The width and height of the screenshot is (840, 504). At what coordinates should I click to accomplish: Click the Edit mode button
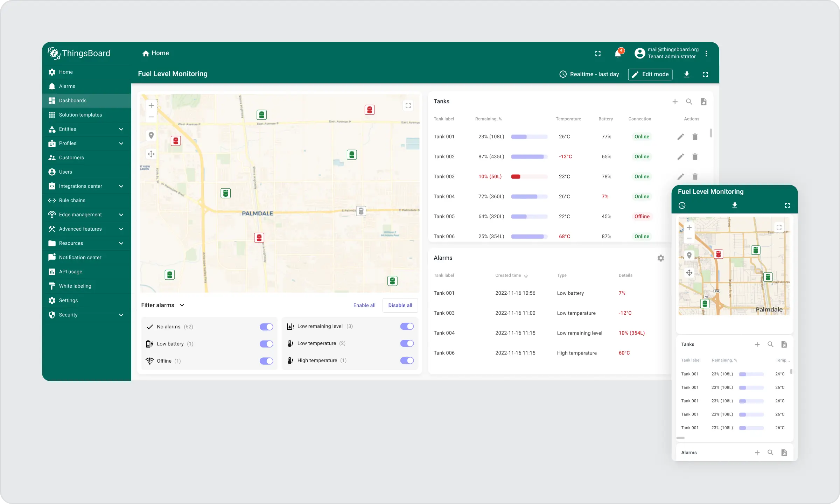tap(650, 74)
